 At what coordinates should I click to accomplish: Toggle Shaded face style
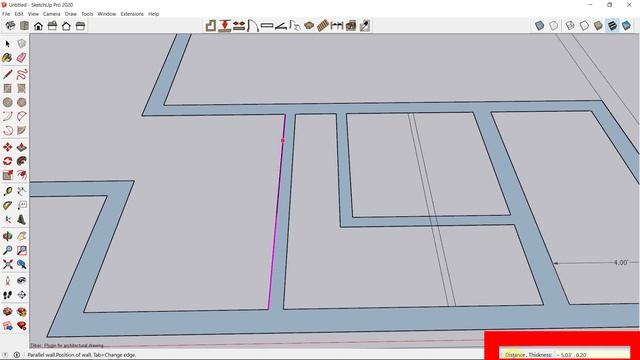click(x=598, y=25)
